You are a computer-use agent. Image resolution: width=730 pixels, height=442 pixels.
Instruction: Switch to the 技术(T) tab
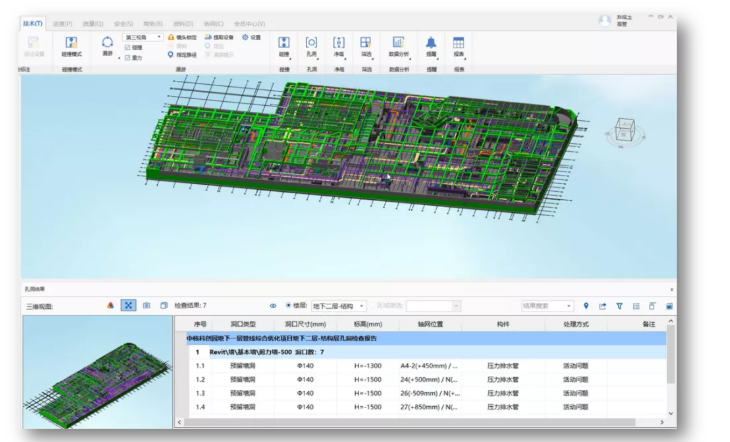[x=33, y=23]
